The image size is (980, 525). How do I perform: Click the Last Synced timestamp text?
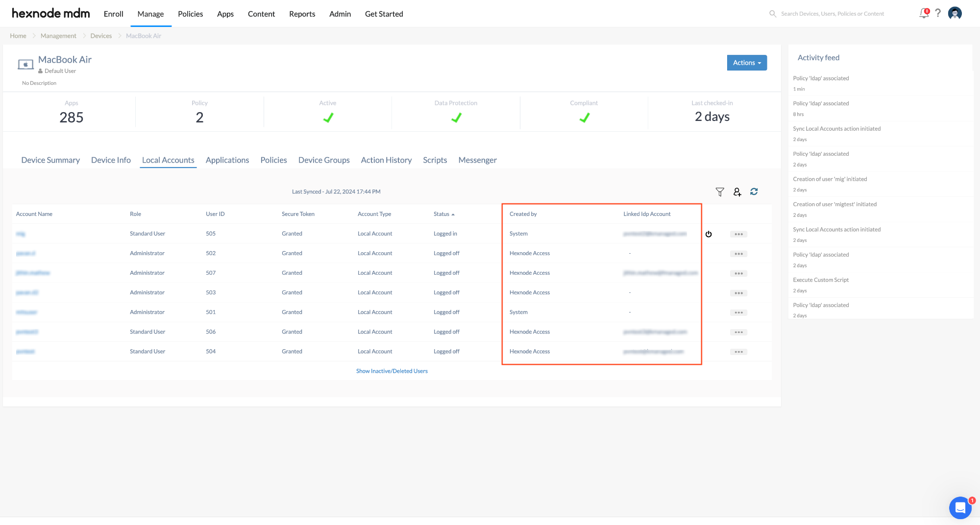tap(336, 191)
